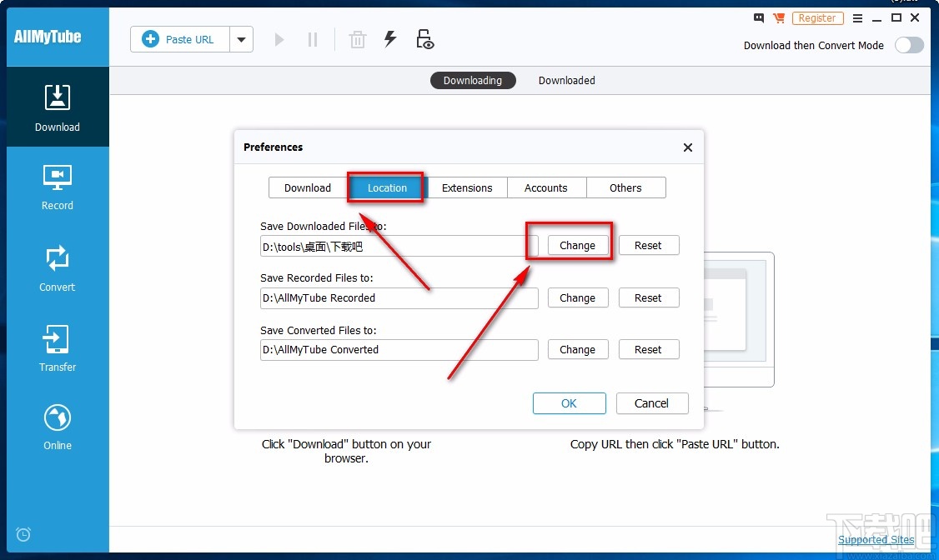The image size is (939, 560).
Task: Switch to the Downloaded tab
Action: pyautogui.click(x=566, y=80)
